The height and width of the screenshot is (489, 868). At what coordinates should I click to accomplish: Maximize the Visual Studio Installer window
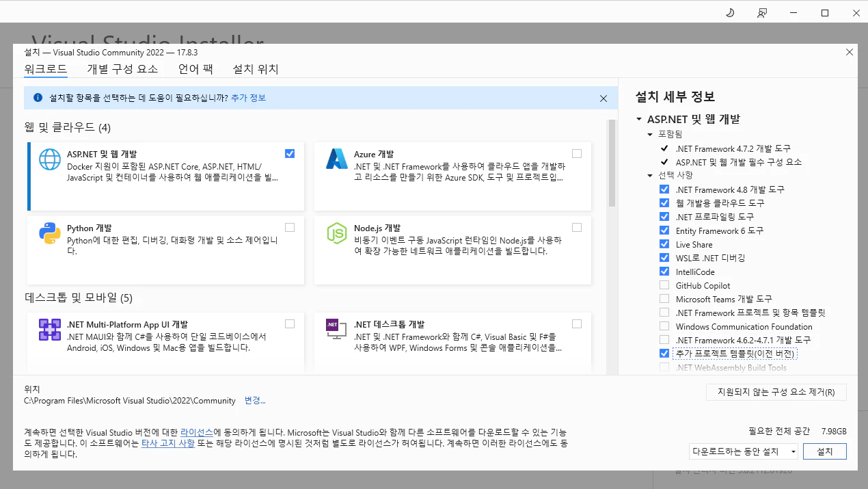click(825, 13)
